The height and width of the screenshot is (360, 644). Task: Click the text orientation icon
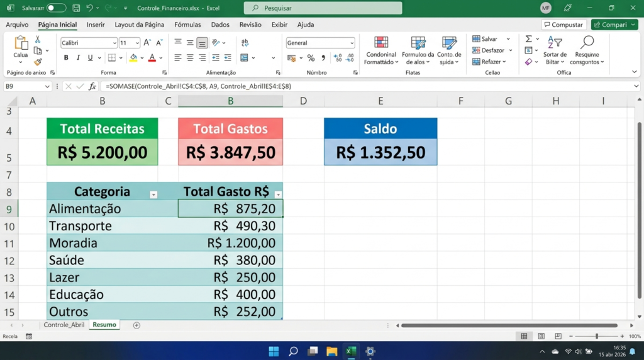[x=216, y=42]
